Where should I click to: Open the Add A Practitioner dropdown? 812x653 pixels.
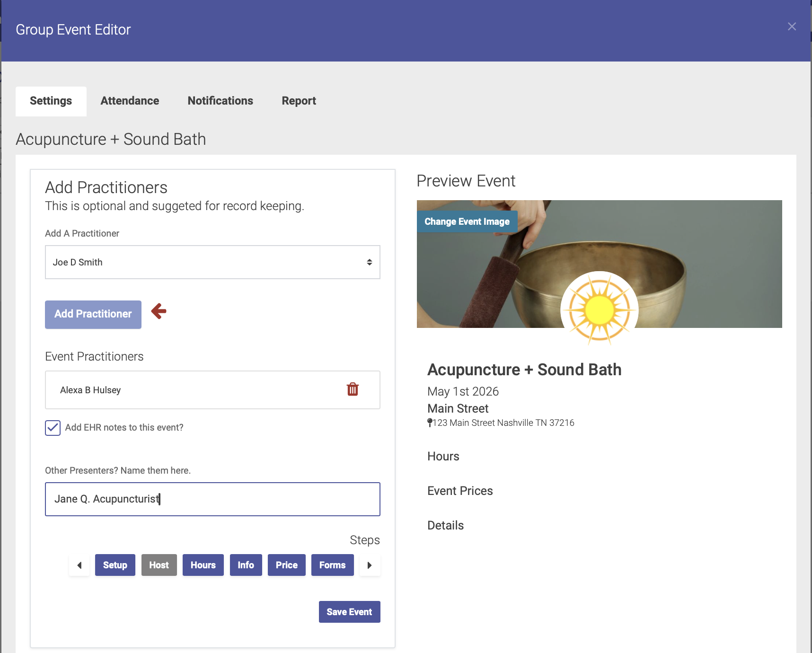tap(212, 262)
